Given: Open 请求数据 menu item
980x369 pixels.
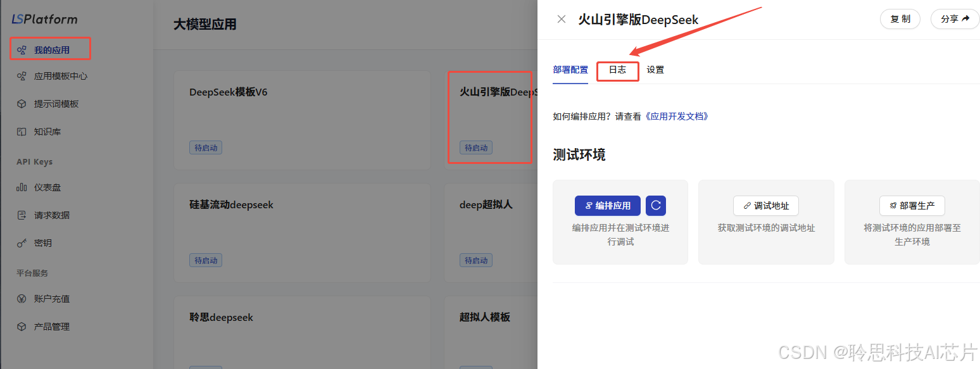Looking at the screenshot, I should click(52, 215).
